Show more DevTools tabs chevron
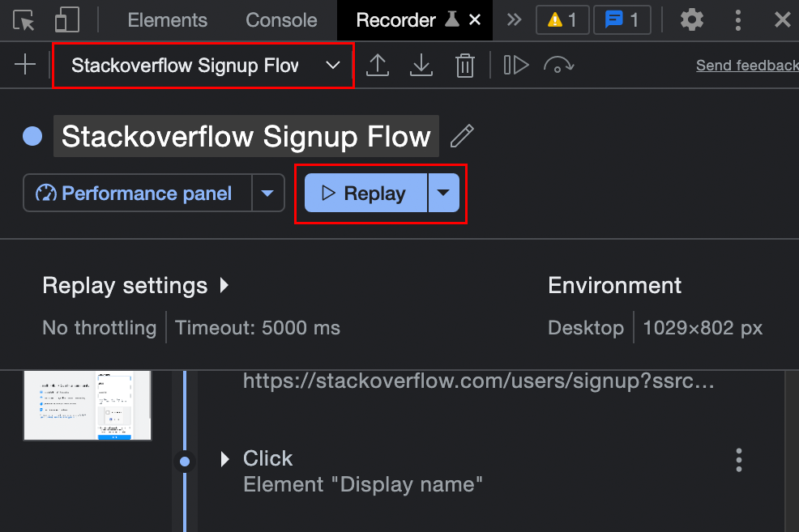This screenshot has height=532, width=799. (514, 20)
